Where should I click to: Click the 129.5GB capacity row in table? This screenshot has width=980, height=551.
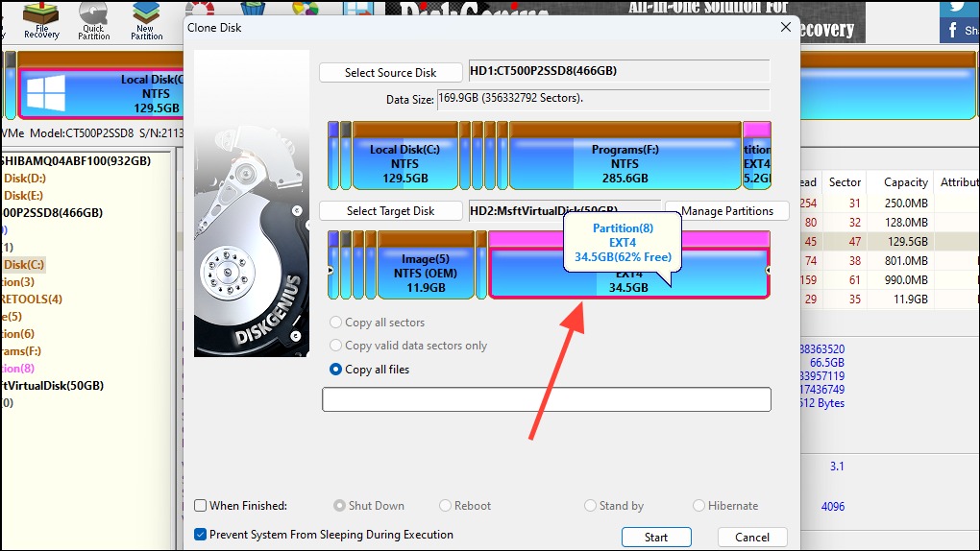coord(890,241)
